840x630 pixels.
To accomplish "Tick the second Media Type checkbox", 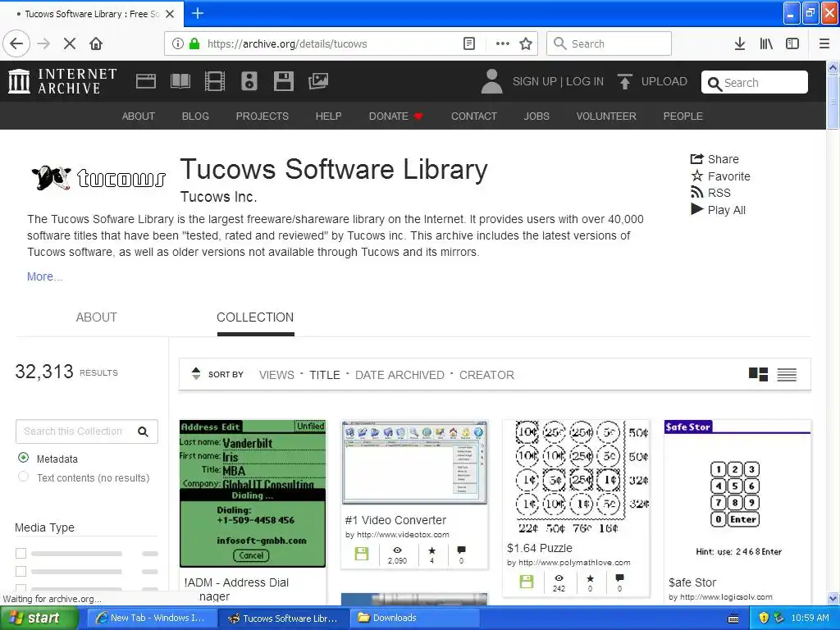I will tap(21, 571).
